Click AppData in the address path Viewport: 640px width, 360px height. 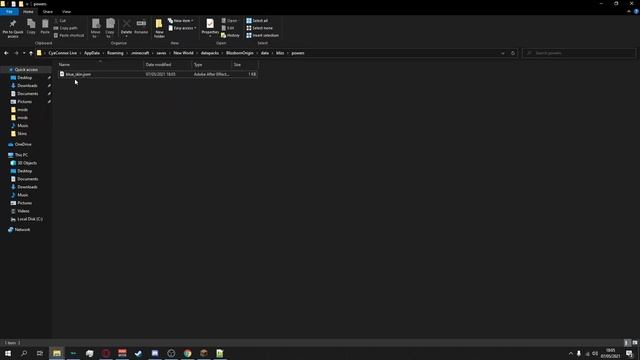(x=92, y=53)
